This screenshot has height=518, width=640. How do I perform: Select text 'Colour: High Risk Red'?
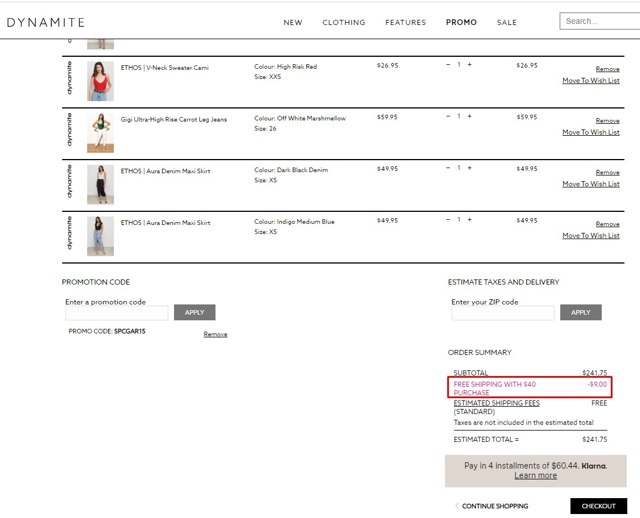pos(285,67)
